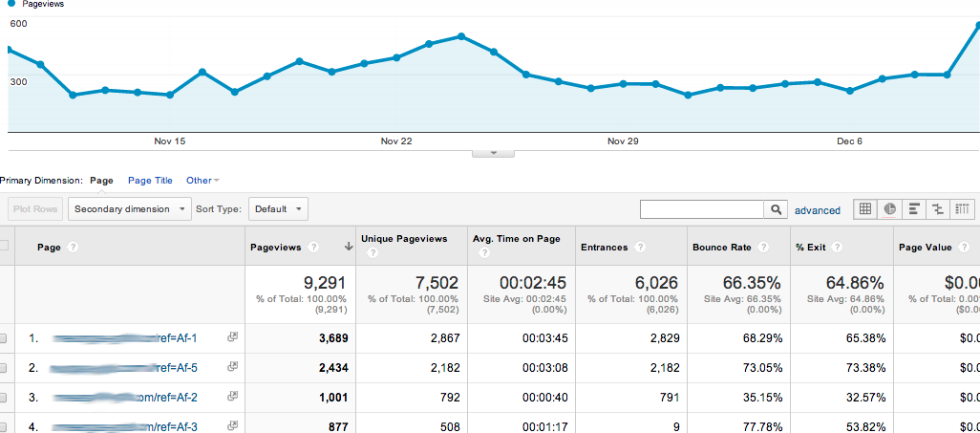This screenshot has height=433, width=980.
Task: Click the last, highest data point on chart
Action: [x=978, y=26]
